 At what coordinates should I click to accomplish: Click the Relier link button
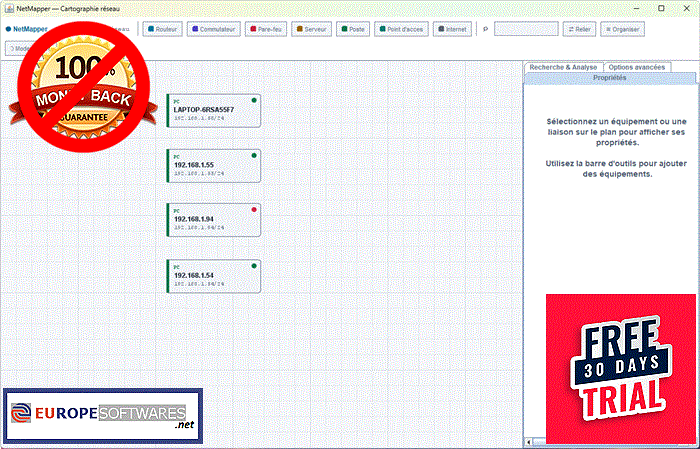579,29
